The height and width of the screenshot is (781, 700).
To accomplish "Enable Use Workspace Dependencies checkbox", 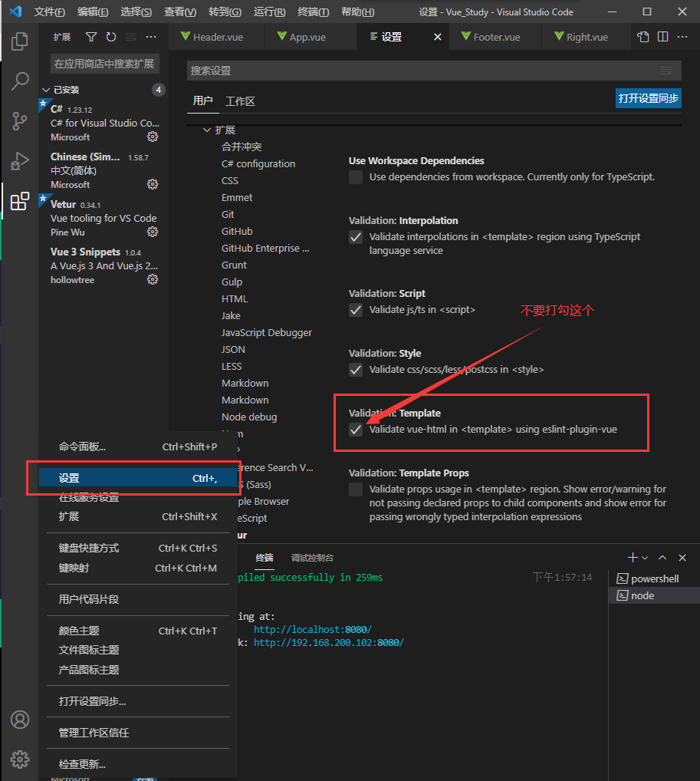I will (356, 177).
